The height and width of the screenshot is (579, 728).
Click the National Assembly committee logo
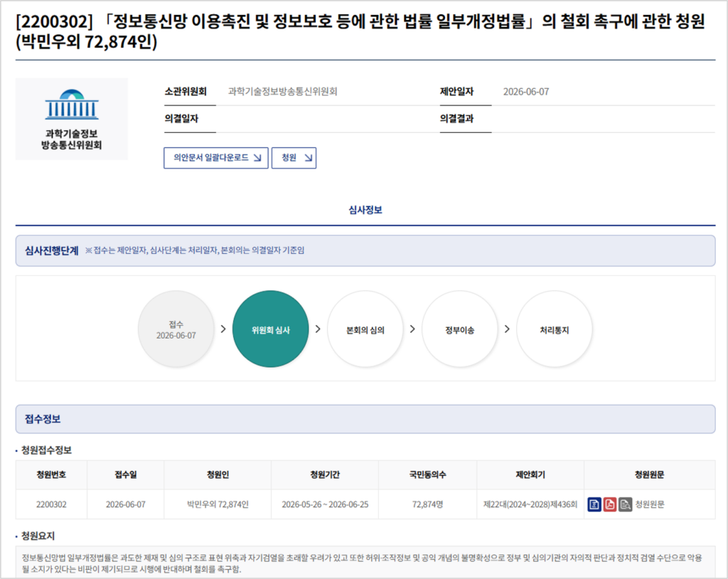click(x=72, y=119)
